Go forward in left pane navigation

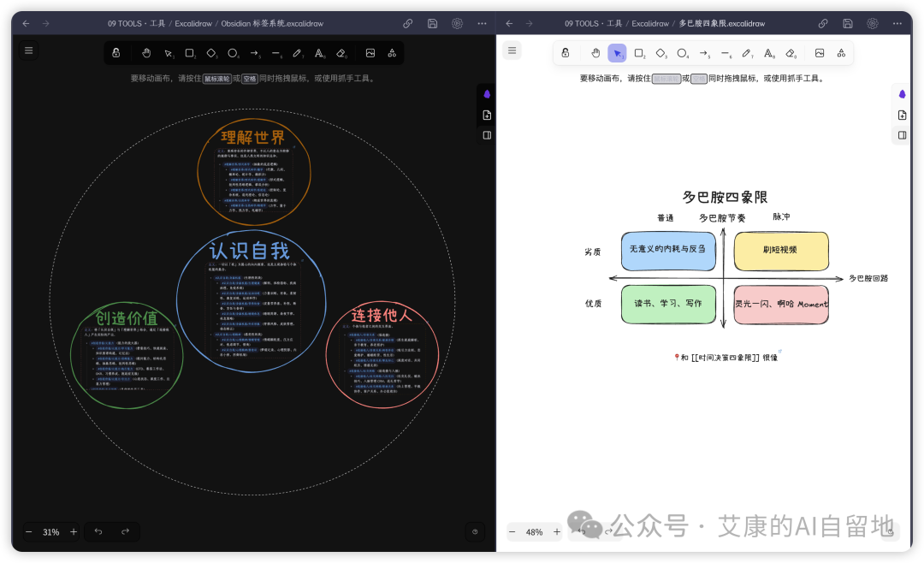click(x=46, y=24)
